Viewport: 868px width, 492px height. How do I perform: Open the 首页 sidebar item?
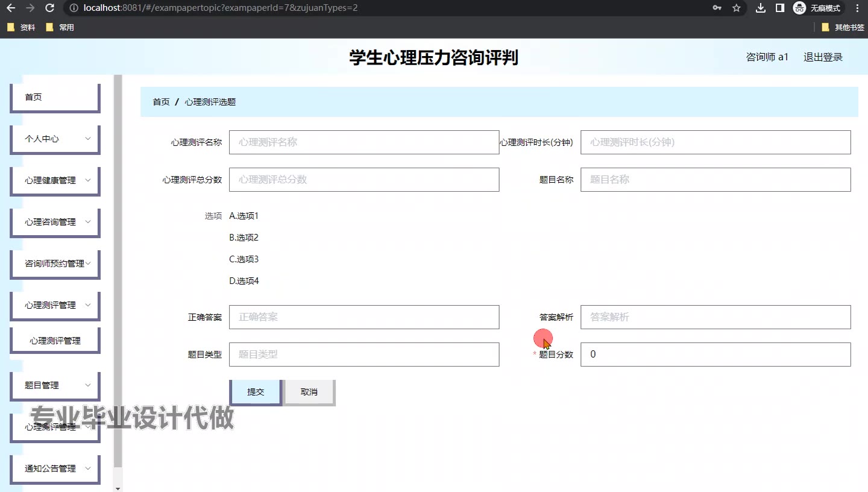[55, 97]
